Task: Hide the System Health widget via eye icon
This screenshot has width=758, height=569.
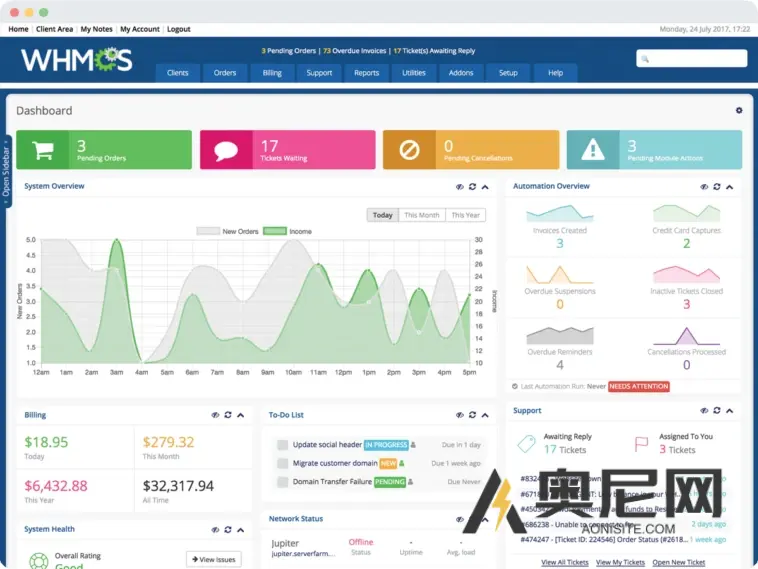Action: [215, 529]
